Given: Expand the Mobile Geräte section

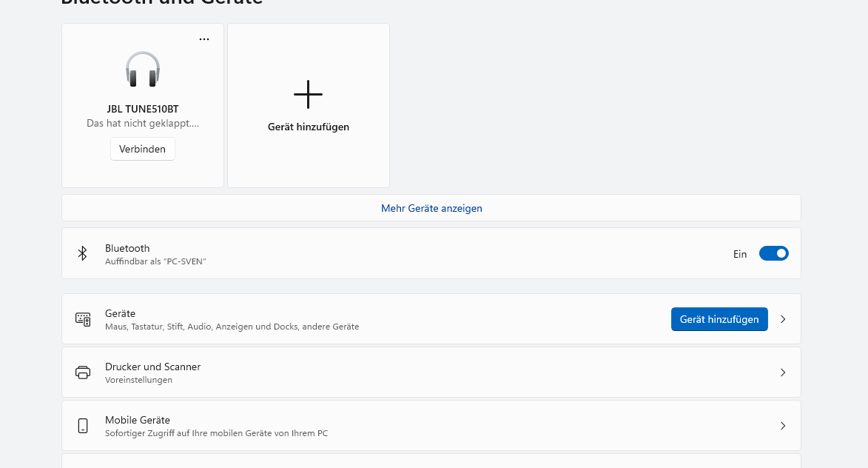Looking at the screenshot, I should click(x=782, y=426).
